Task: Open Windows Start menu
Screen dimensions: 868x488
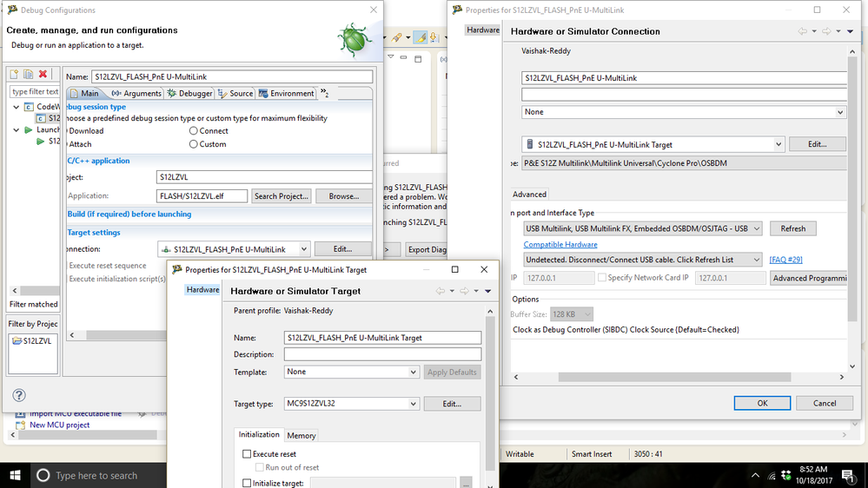Action: point(15,475)
